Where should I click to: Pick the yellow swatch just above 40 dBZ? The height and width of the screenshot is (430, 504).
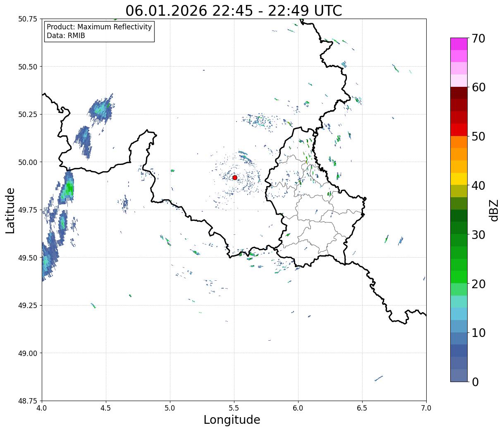(459, 179)
